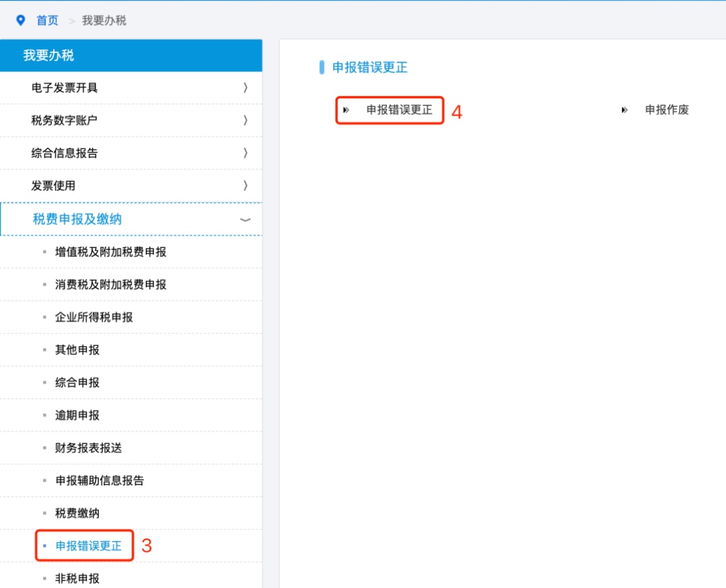Open the 首页 breadcrumb link

(46, 20)
